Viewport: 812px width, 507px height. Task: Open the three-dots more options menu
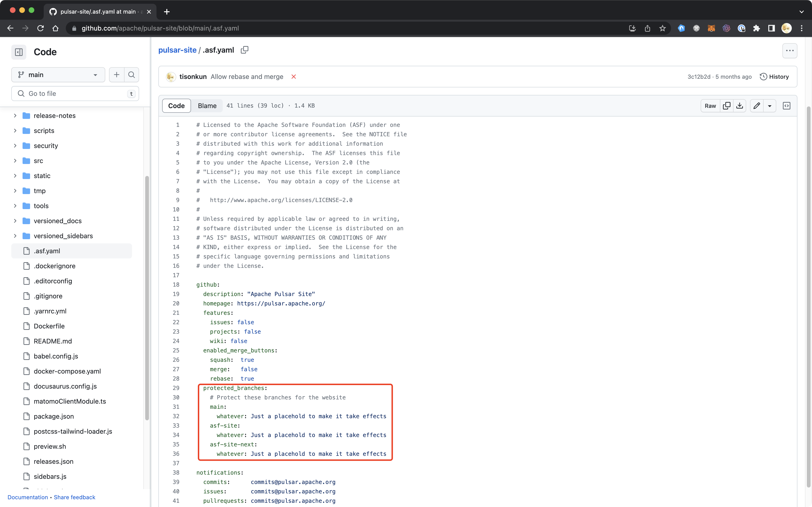click(789, 51)
